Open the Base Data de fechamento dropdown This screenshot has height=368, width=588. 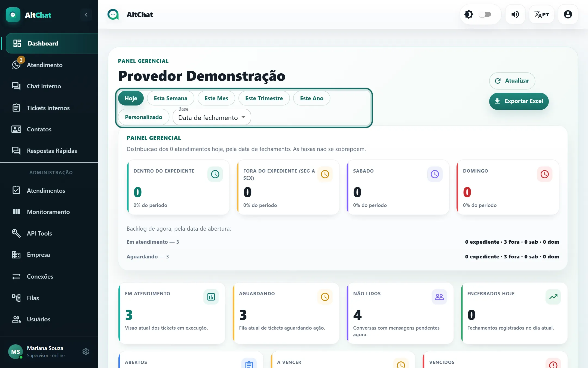(x=212, y=117)
